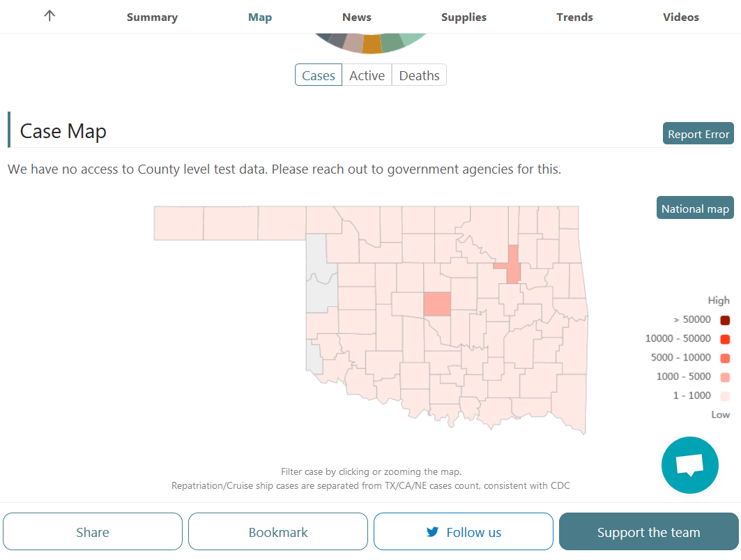Image resolution: width=741 pixels, height=560 pixels.
Task: Click the Bookmark button
Action: point(278,531)
